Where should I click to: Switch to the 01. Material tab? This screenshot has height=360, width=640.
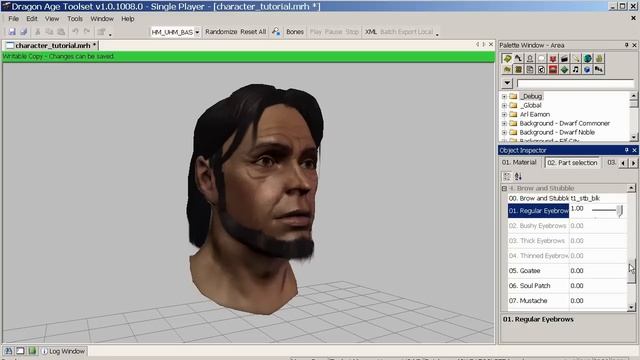coord(519,162)
